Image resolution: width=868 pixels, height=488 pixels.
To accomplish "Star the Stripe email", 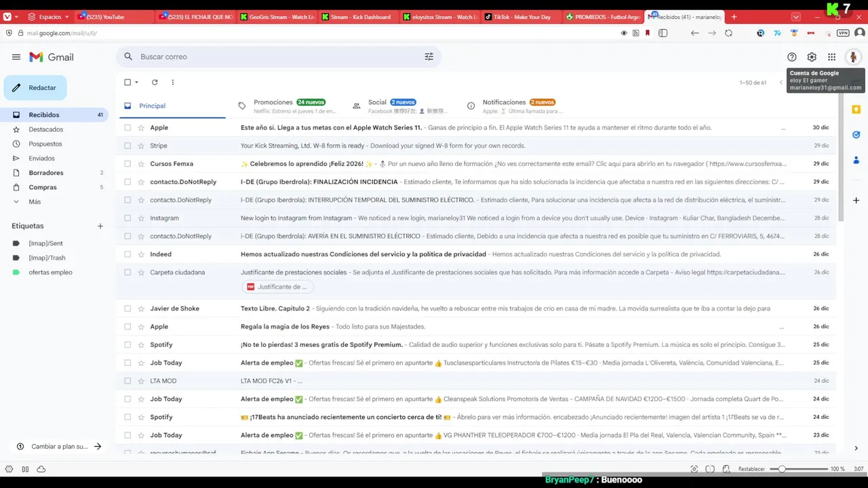I will pos(141,146).
